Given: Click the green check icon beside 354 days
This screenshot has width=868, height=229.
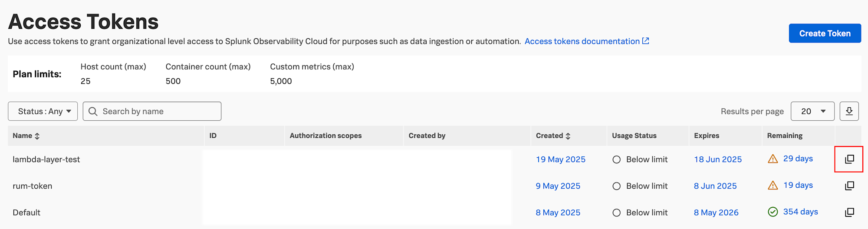Looking at the screenshot, I should (773, 212).
